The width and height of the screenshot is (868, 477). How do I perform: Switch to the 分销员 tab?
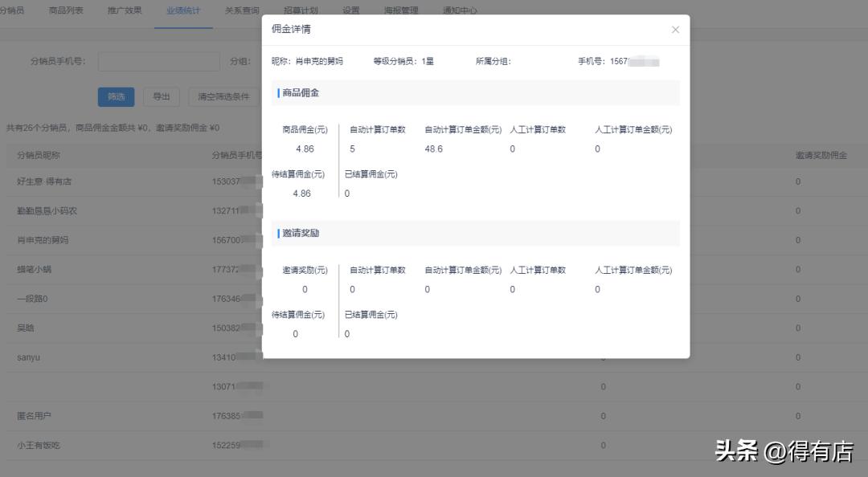[11, 11]
